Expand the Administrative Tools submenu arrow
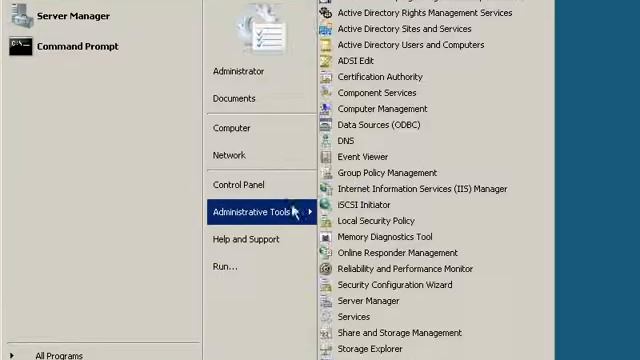 click(x=310, y=211)
